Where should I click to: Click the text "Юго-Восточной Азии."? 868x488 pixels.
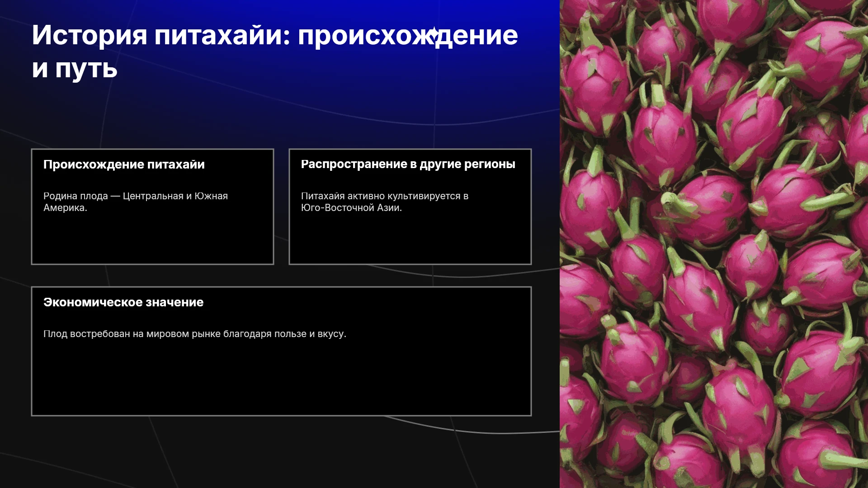click(351, 208)
